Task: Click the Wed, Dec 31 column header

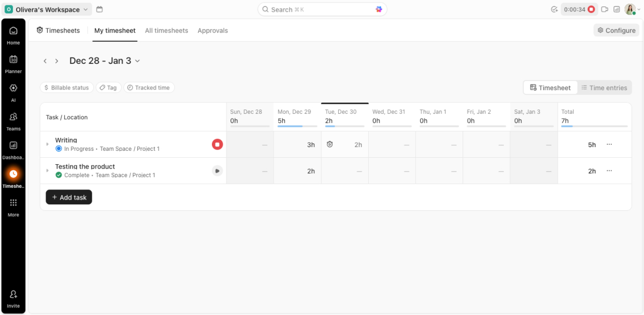Action: point(392,116)
